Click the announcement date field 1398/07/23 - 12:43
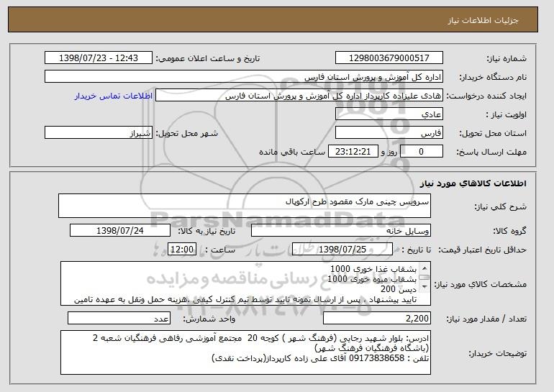The width and height of the screenshot is (554, 392). (99, 58)
